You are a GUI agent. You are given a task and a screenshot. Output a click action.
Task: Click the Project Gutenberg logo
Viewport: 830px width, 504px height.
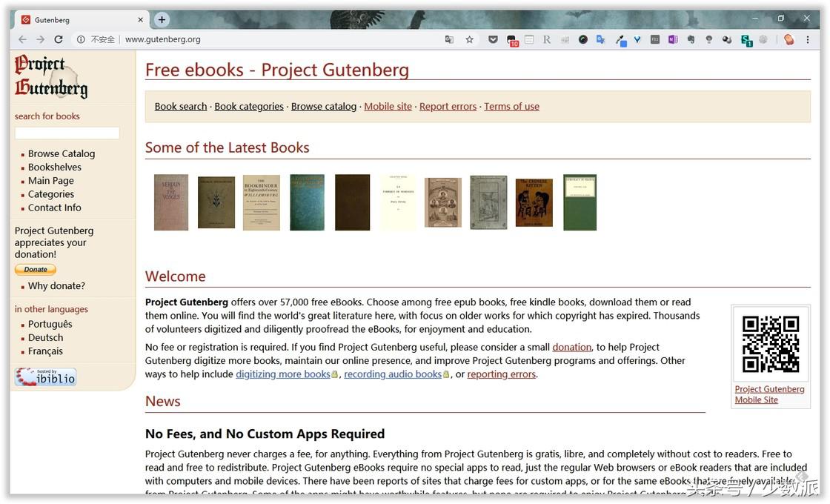tap(51, 77)
